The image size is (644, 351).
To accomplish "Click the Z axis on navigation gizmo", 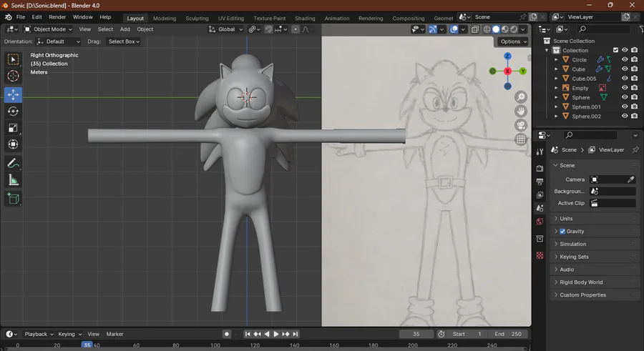I will [507, 56].
